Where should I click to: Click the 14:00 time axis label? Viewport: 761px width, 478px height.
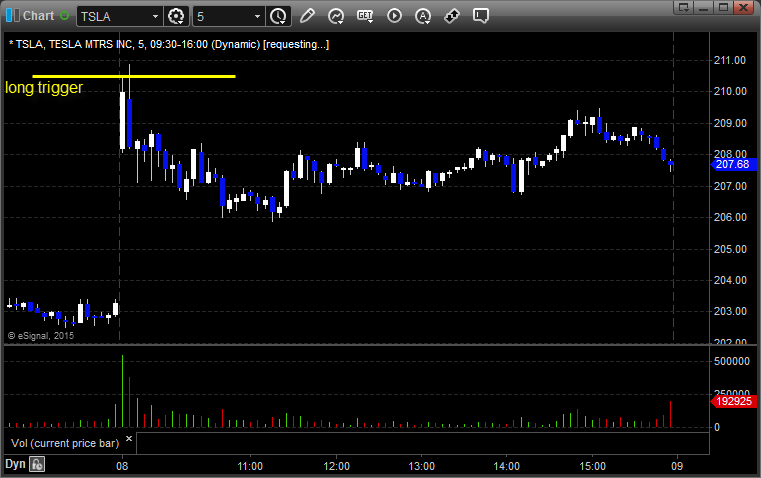pyautogui.click(x=507, y=466)
